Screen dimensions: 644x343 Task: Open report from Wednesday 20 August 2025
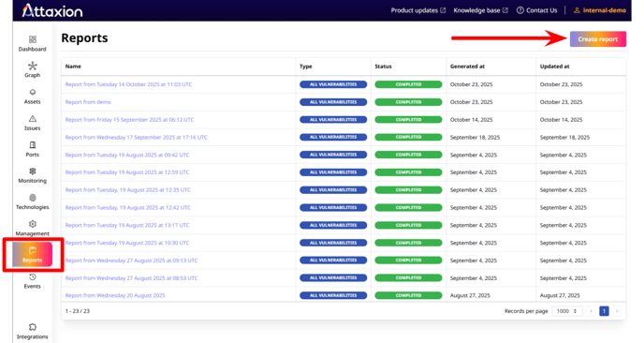tap(115, 296)
